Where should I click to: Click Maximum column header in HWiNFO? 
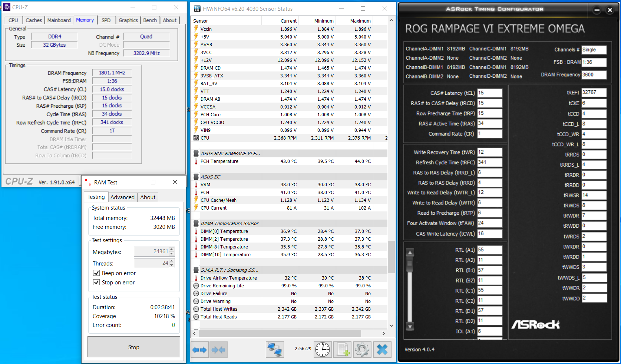coord(354,21)
